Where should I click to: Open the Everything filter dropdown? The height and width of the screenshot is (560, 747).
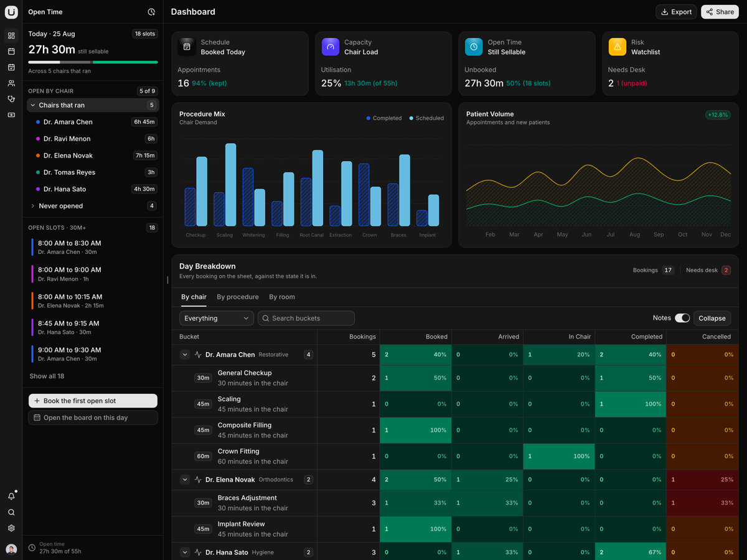[217, 318]
